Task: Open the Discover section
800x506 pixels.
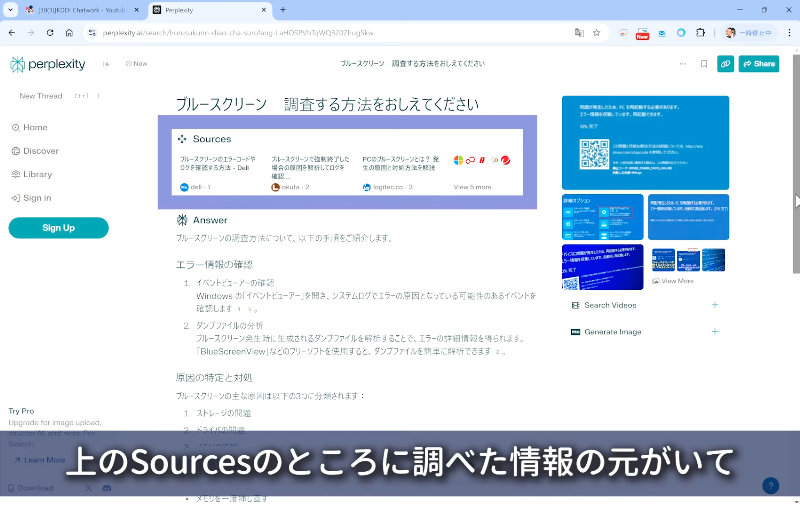Action: point(35,151)
